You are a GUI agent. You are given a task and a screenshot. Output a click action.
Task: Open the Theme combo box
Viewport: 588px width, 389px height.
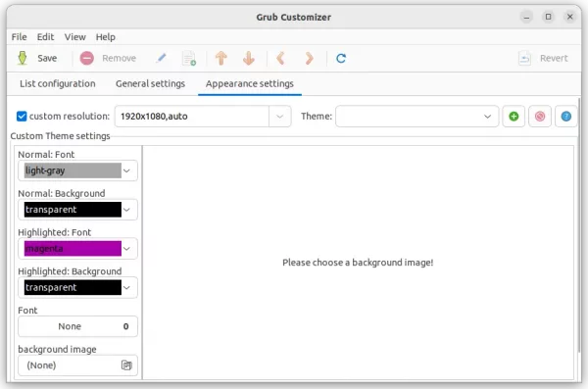[x=417, y=117]
